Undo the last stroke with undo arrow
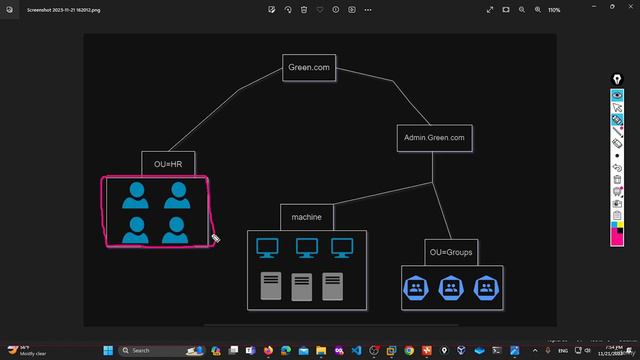This screenshot has width=640, height=360. tap(617, 168)
